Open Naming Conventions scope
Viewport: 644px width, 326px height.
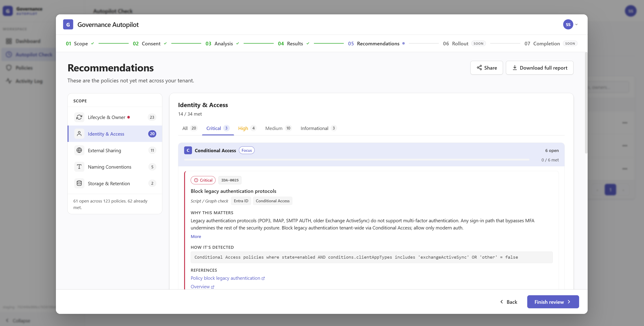(x=115, y=167)
